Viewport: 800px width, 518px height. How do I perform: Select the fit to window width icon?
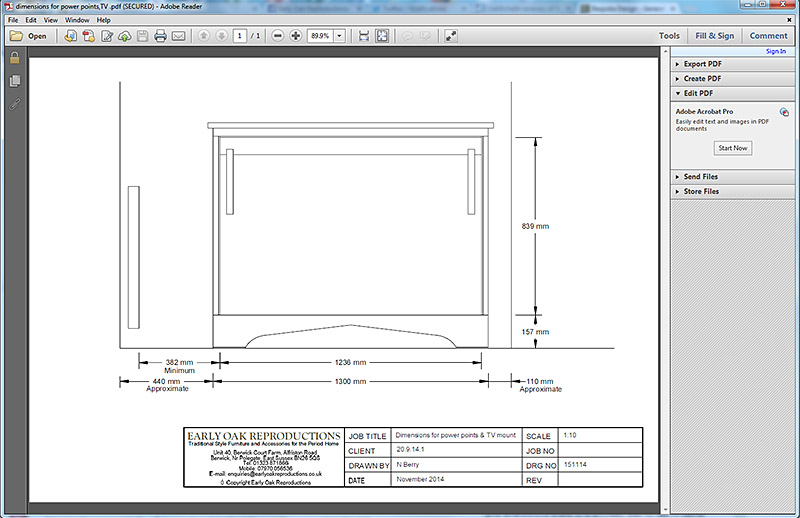pos(364,36)
